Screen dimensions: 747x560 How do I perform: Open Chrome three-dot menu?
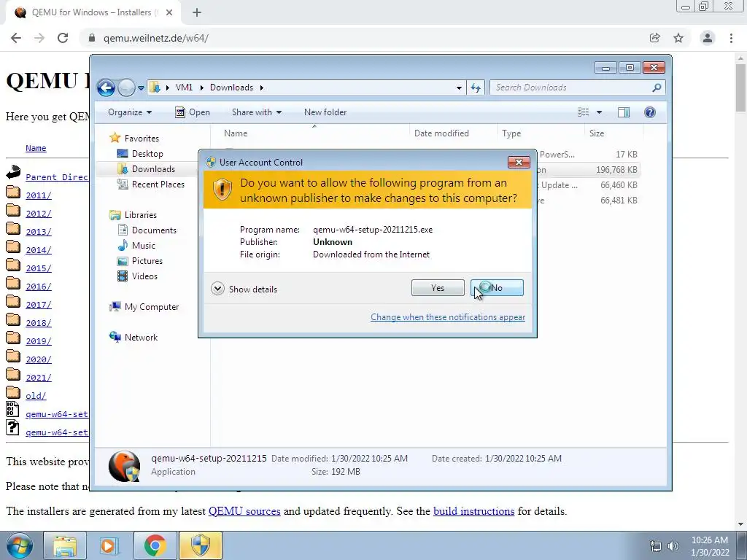[731, 38]
